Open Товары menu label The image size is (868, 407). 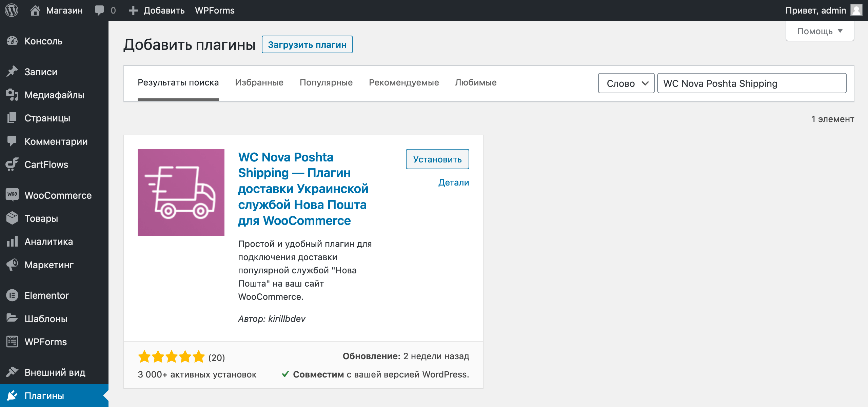[x=41, y=218]
